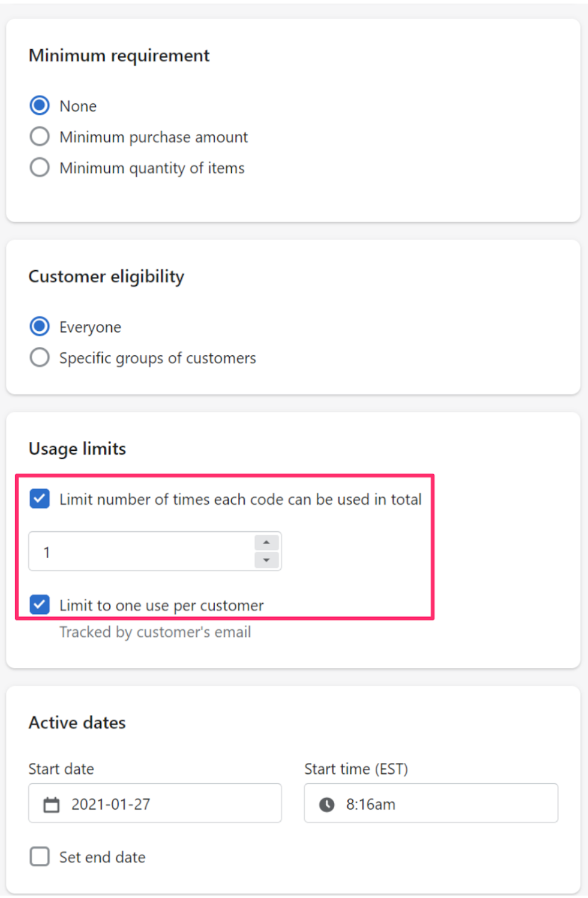Choose Minimum quantity of items option
The image size is (588, 898).
pos(40,167)
